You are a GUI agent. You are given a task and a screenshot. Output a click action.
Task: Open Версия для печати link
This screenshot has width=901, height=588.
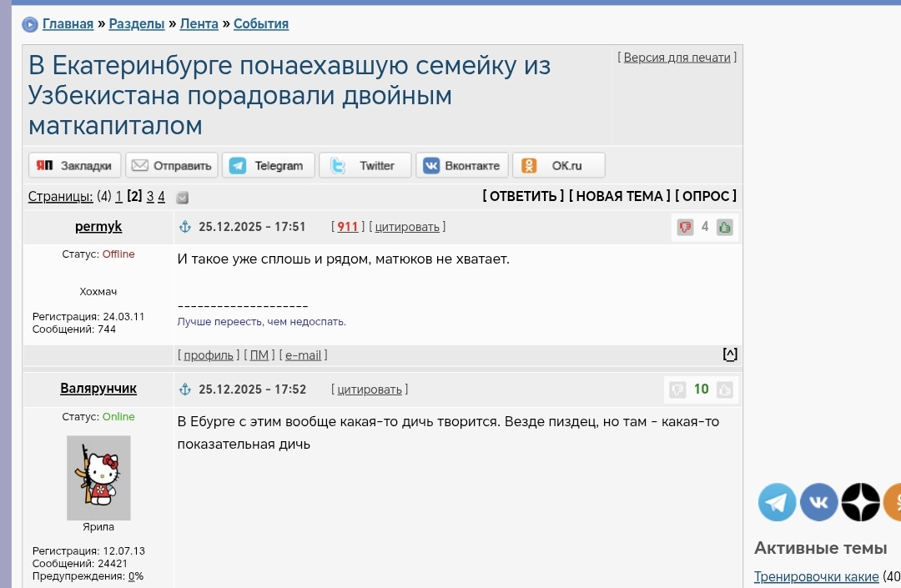[x=677, y=58]
